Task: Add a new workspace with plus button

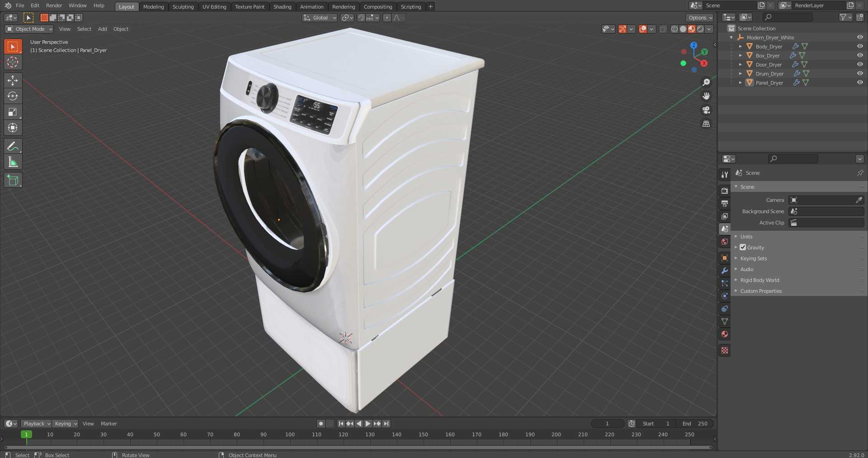Action: (x=430, y=7)
